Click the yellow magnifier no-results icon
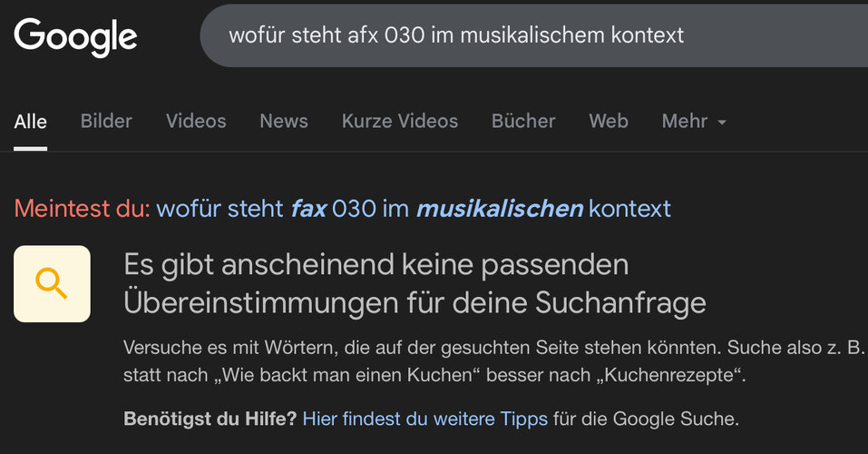 click(x=52, y=284)
